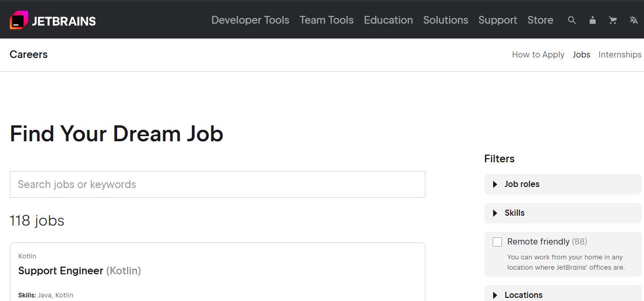Go to the Internships page
Viewport: 644px width, 301px height.
click(x=619, y=54)
